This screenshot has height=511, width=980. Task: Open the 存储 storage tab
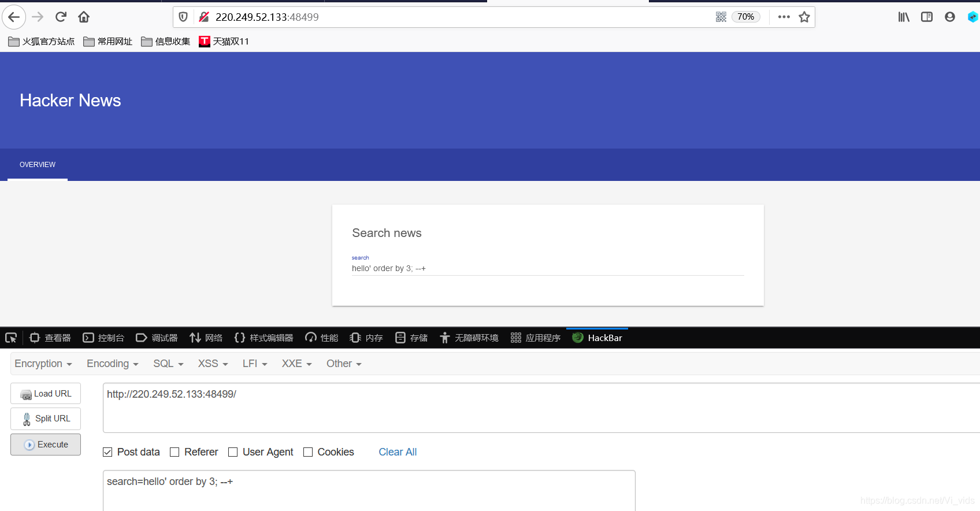pyautogui.click(x=411, y=338)
